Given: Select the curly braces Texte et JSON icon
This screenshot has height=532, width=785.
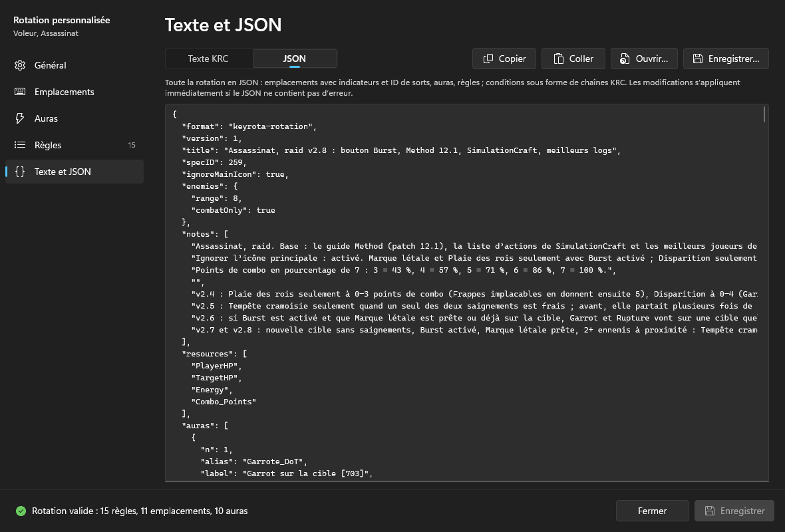Looking at the screenshot, I should (20, 171).
